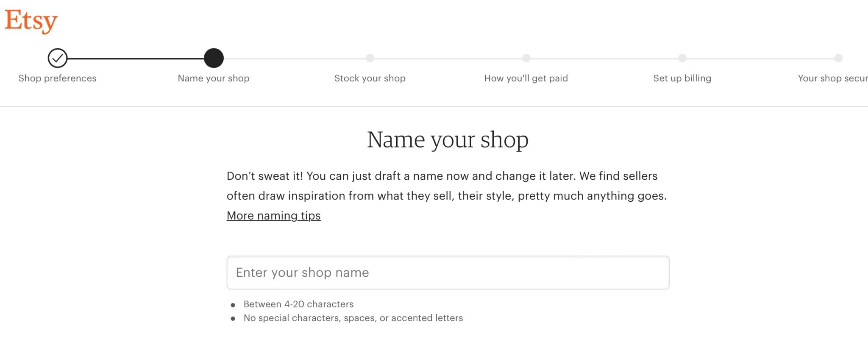Select the filled Name your shop progress dot
The height and width of the screenshot is (342, 868).
tap(214, 58)
